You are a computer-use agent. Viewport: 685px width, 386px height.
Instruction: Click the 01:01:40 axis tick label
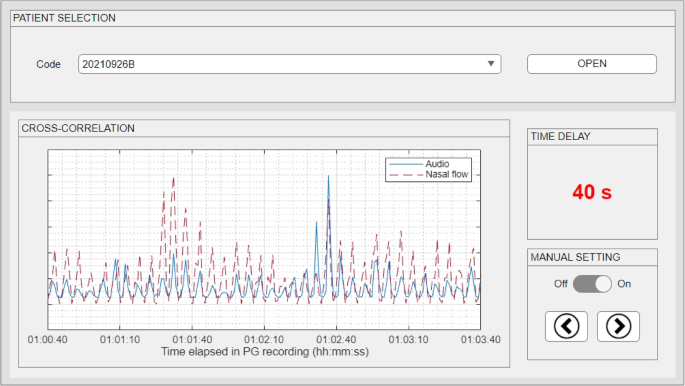[192, 340]
